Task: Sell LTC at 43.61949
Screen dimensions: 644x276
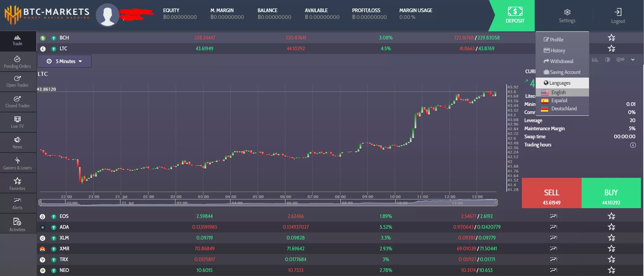Action: click(552, 193)
